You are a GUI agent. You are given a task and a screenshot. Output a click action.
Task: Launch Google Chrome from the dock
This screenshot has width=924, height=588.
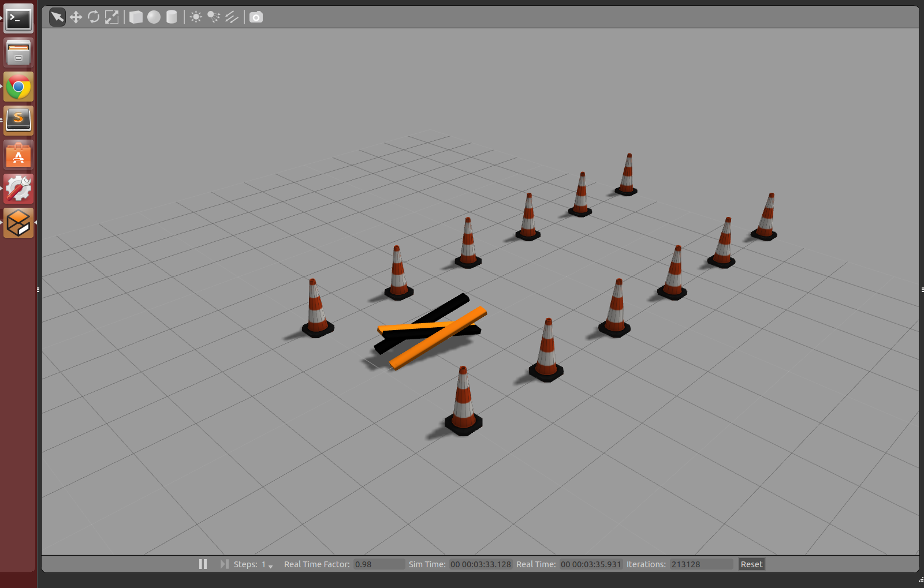click(x=18, y=87)
